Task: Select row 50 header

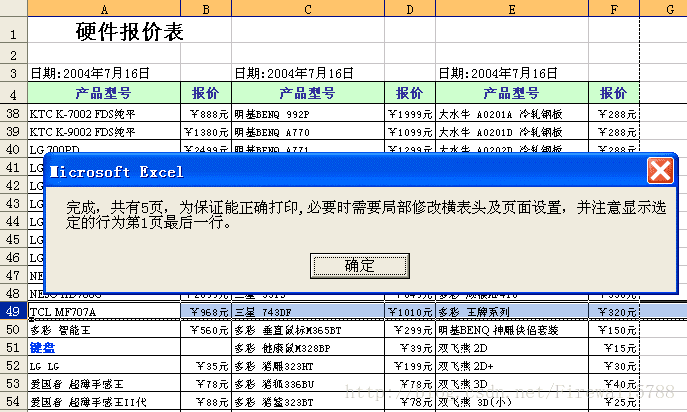Action: point(14,329)
